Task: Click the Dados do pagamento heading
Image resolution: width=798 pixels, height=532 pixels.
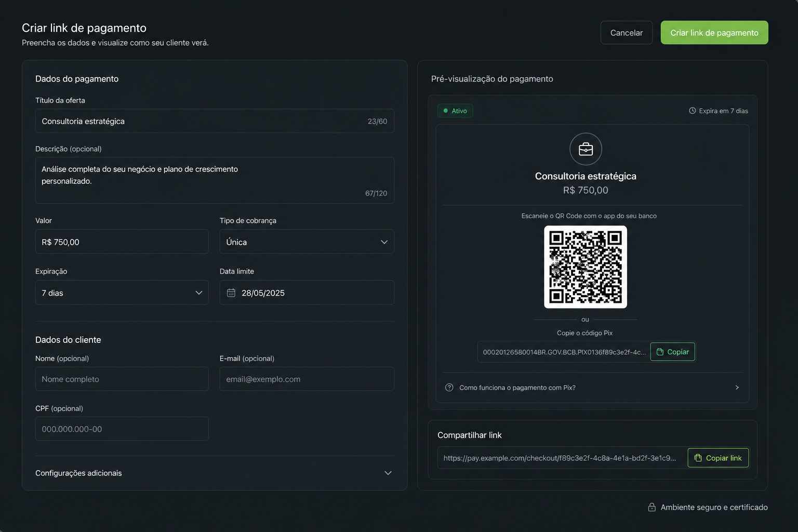Action: pyautogui.click(x=77, y=79)
